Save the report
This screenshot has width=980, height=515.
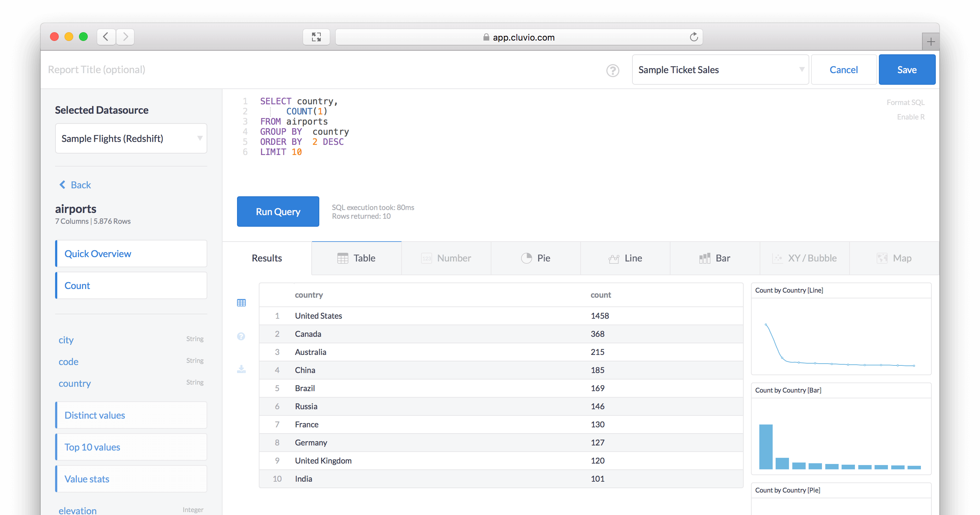coord(906,70)
